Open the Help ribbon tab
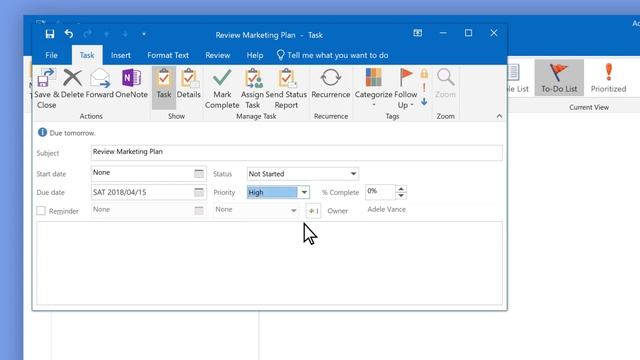Viewport: 640px width, 360px height. coord(255,55)
